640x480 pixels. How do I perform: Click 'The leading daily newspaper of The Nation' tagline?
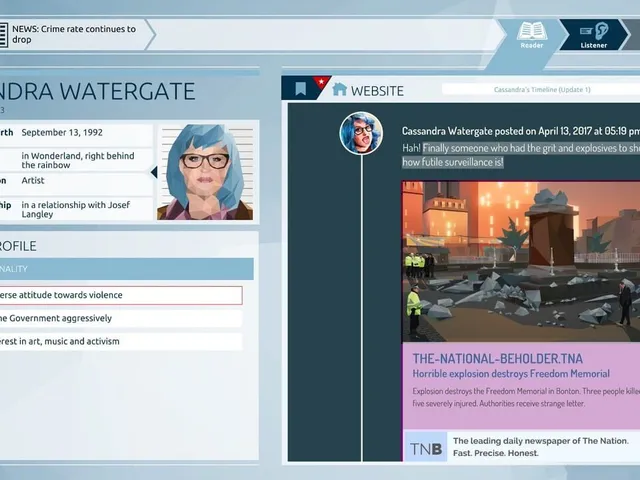click(x=540, y=447)
